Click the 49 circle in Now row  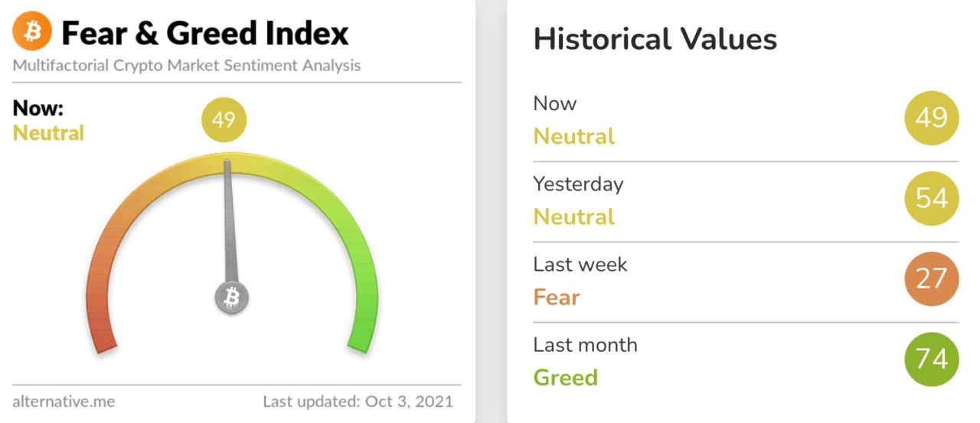click(x=931, y=118)
